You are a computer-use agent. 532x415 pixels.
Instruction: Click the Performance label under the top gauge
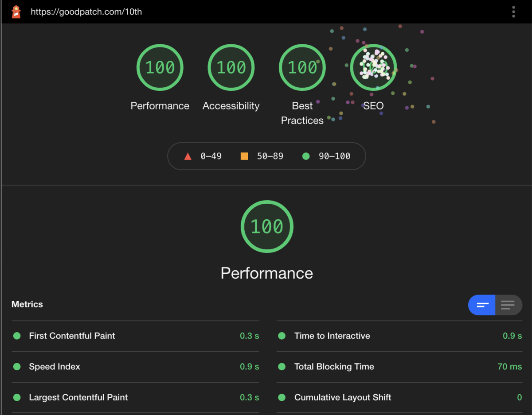(x=160, y=106)
